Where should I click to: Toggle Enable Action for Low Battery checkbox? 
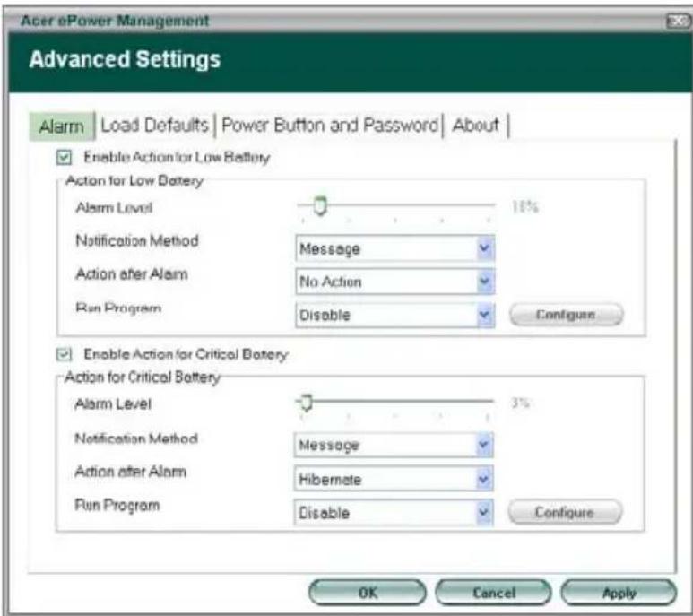pos(64,157)
